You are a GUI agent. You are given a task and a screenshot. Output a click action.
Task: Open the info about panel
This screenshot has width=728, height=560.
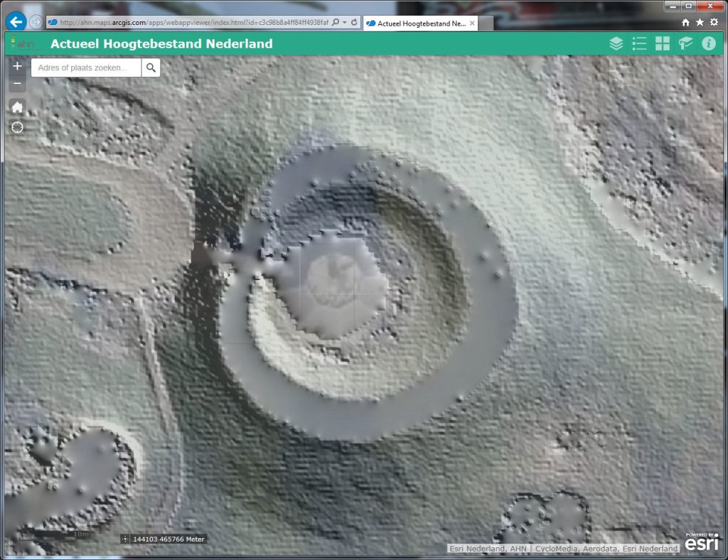click(x=709, y=43)
